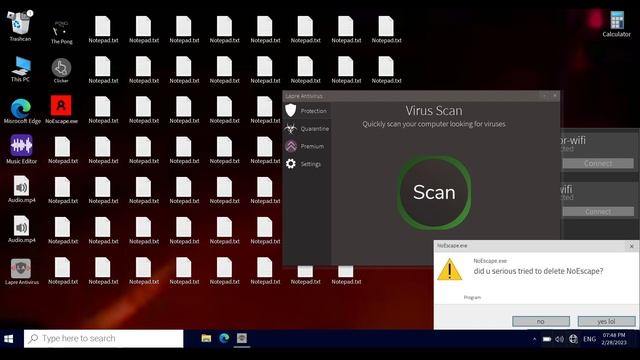Launch The Pong game icon
The image size is (640, 360).
(62, 31)
